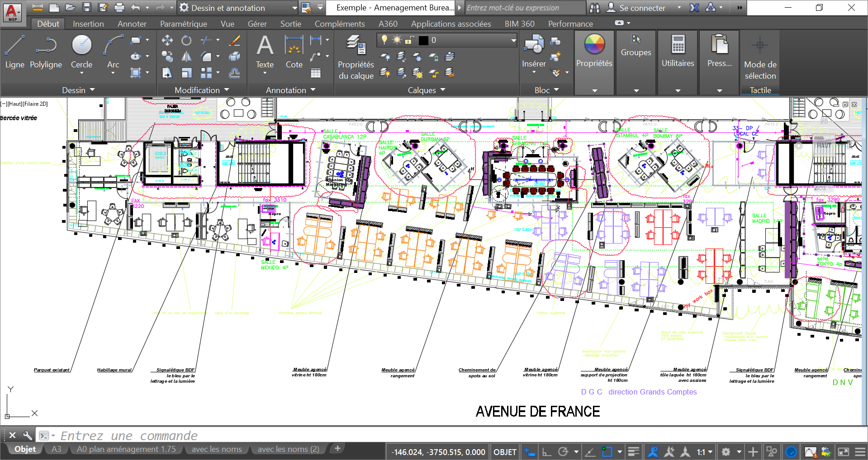Toggle ortho mode in status bar
This screenshot has width=868, height=460.
[547, 452]
